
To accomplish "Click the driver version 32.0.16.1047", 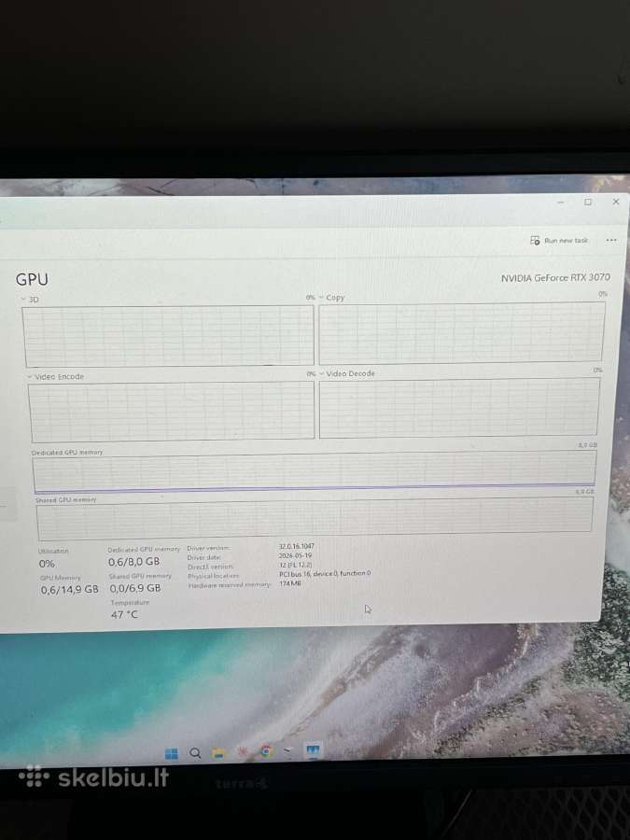I will point(297,546).
